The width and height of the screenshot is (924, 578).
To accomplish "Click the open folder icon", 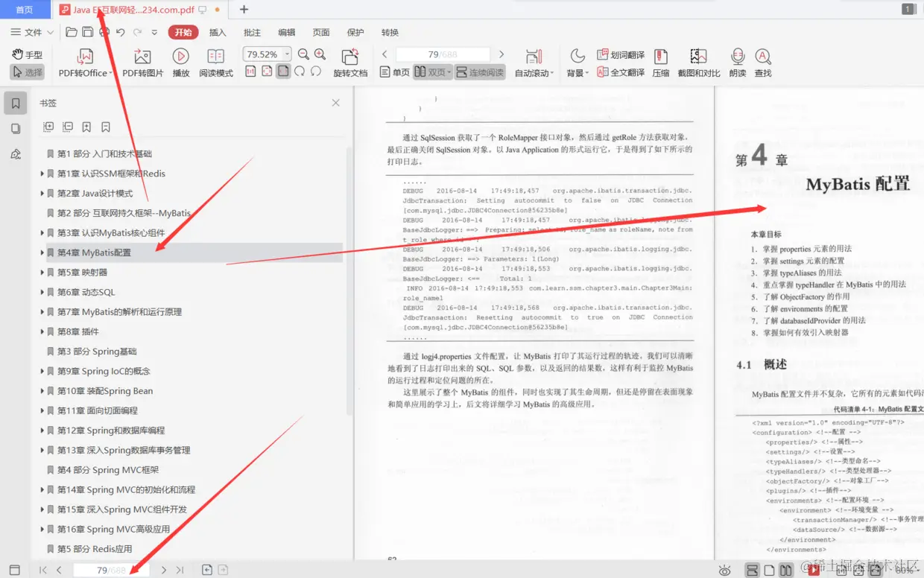I will pos(72,32).
